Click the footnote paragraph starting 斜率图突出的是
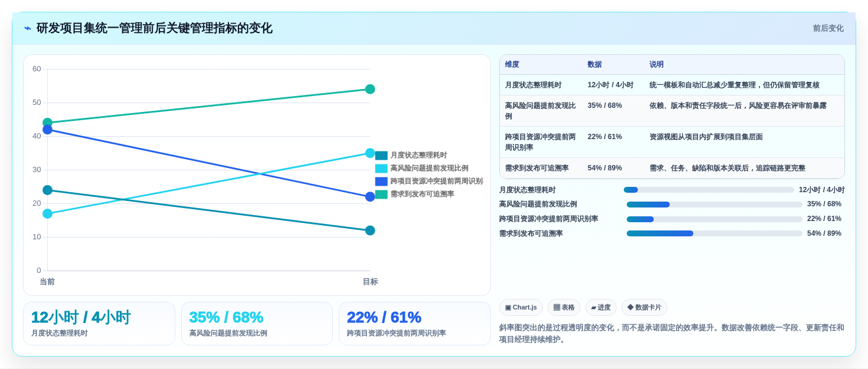The image size is (868, 369). click(672, 334)
